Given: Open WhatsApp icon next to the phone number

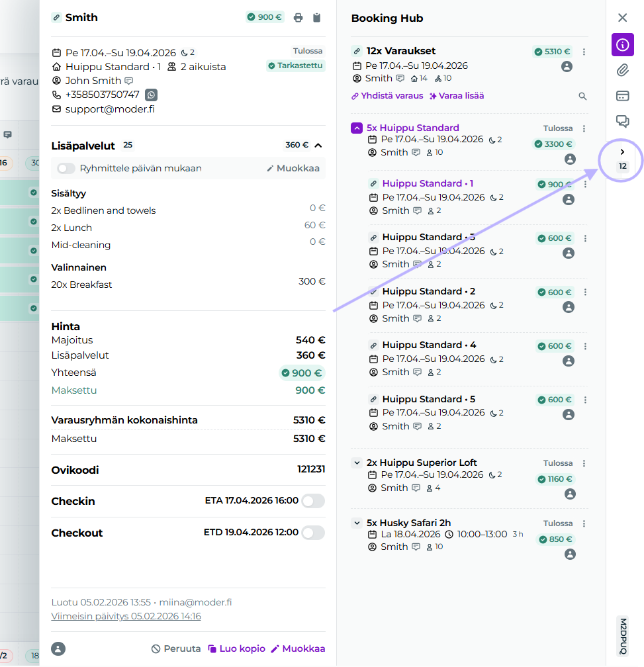Looking at the screenshot, I should tap(151, 95).
